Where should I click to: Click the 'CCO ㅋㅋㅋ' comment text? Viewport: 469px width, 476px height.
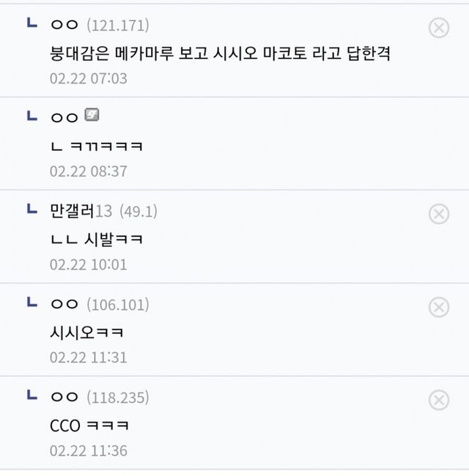[89, 425]
